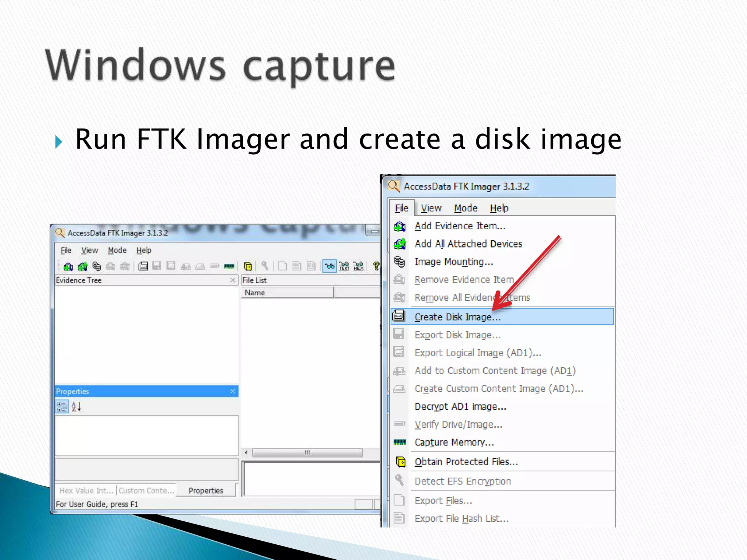Close the Evidence Tree pane
This screenshot has height=560, width=747.
[x=233, y=280]
